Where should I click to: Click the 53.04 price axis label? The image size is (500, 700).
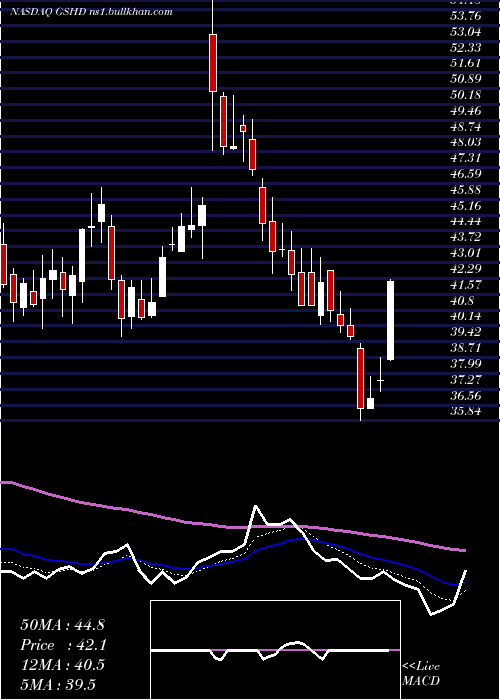pyautogui.click(x=465, y=32)
